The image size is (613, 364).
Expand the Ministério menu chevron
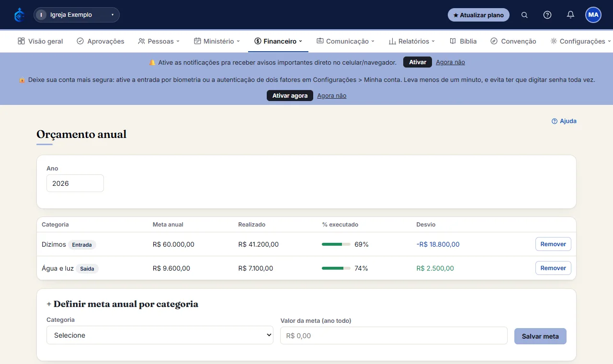coord(238,41)
